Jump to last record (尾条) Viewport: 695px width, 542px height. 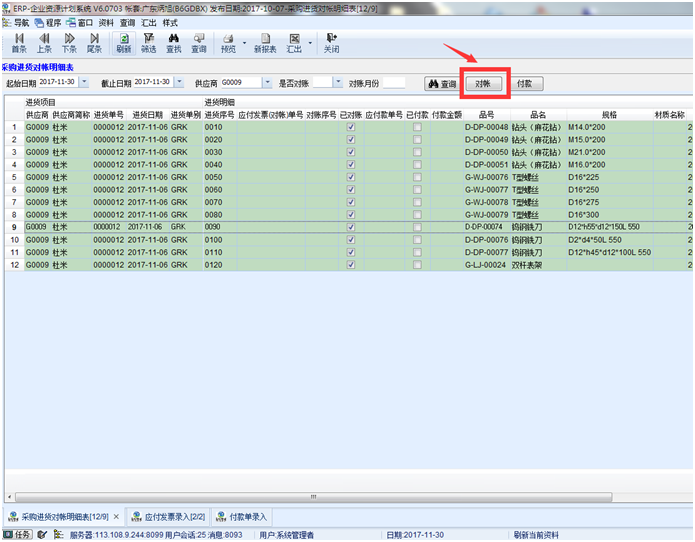tap(94, 42)
